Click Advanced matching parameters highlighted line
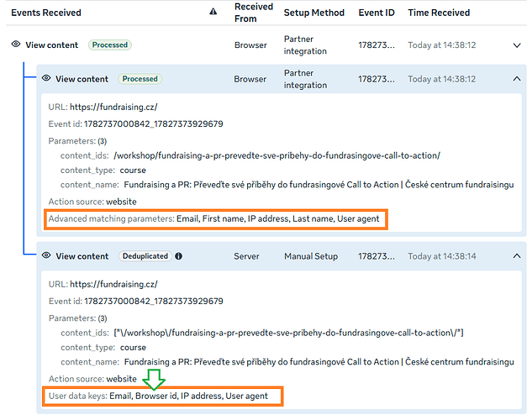 click(216, 219)
